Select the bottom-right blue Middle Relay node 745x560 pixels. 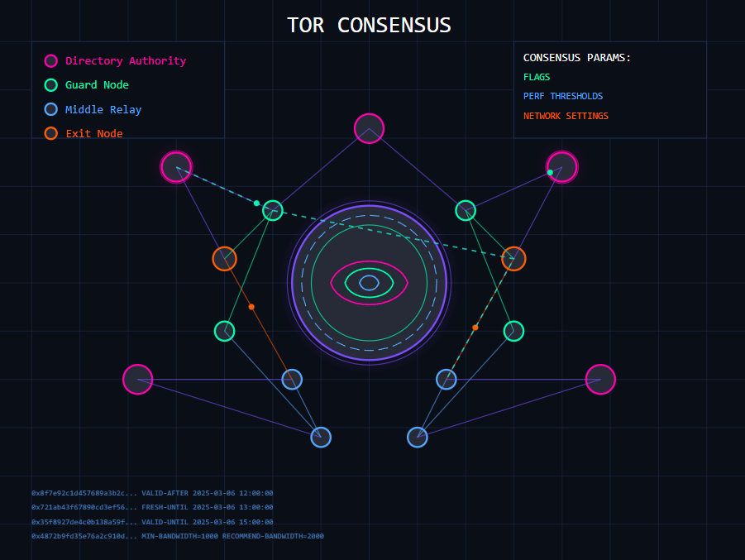tap(418, 438)
